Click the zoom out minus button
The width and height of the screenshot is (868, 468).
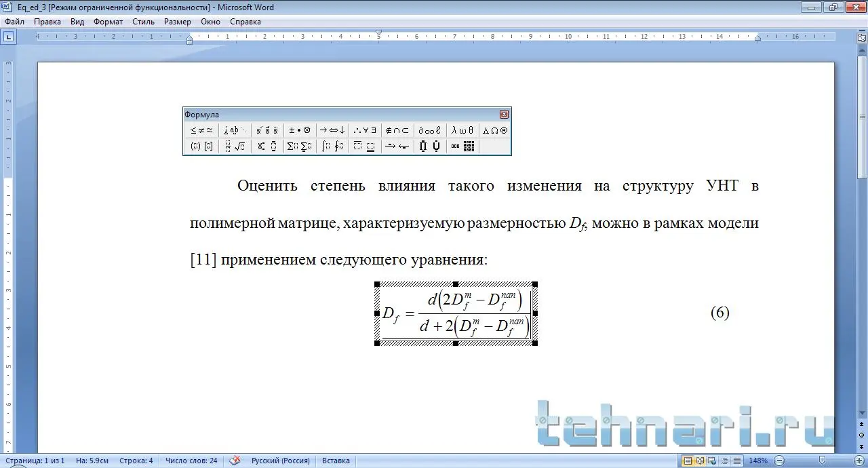[x=779, y=461]
